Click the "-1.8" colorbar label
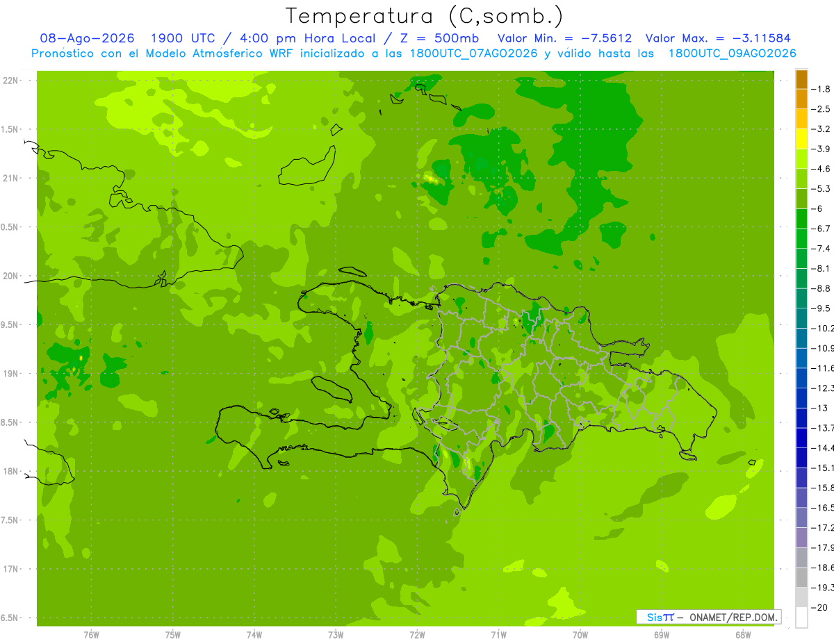Screen dimensions: 834x644 [x=821, y=89]
